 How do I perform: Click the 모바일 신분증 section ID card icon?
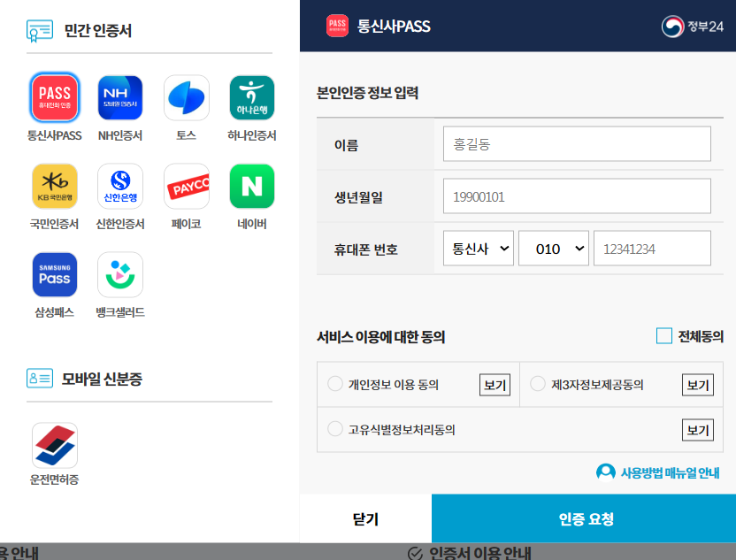click(40, 378)
